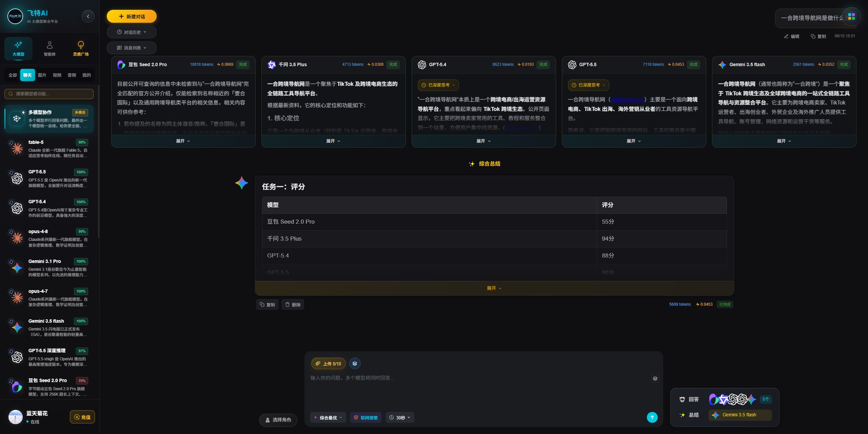Open the apps grid icon top right
Screen dimensions: 868x434
pos(851,16)
